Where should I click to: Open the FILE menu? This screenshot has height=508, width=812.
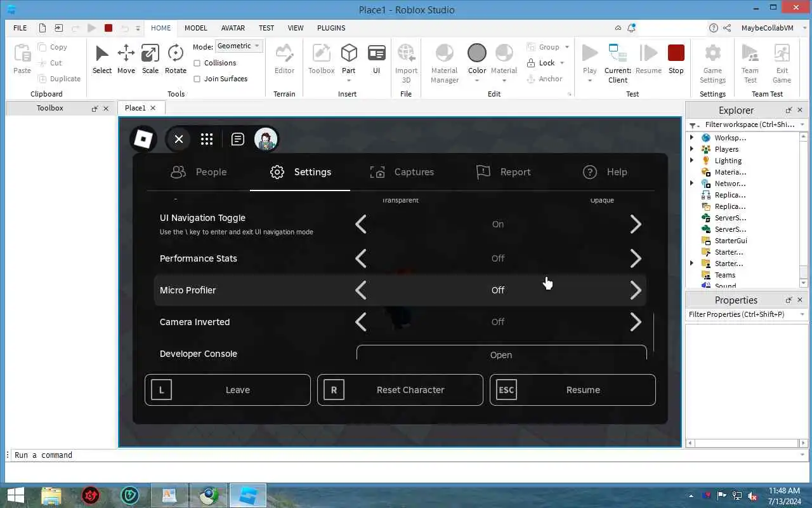click(20, 28)
